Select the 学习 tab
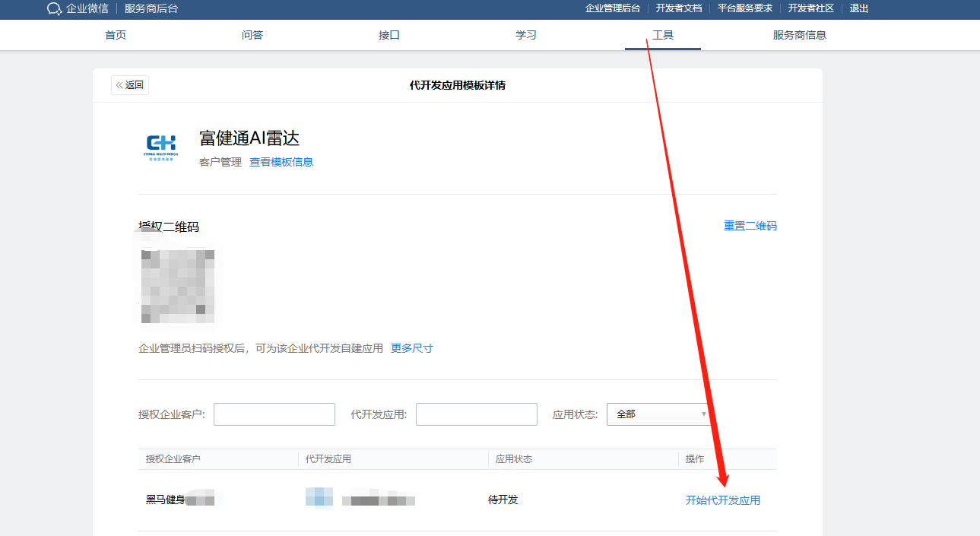This screenshot has width=980, height=536. click(526, 35)
